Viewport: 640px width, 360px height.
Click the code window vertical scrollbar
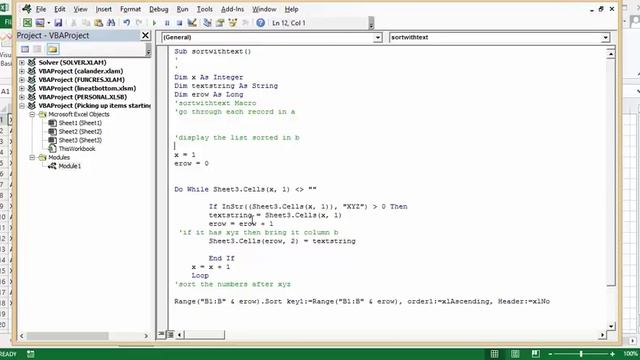(611, 172)
